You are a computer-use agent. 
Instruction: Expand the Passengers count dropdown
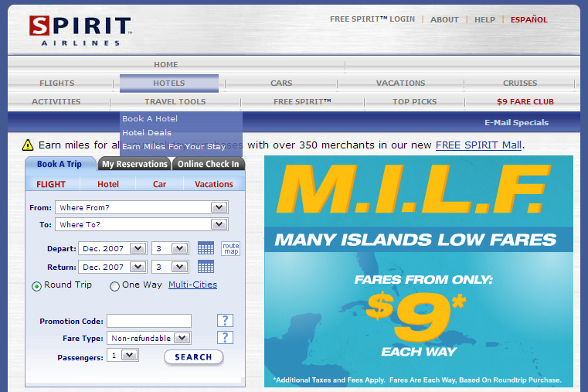[x=130, y=355]
